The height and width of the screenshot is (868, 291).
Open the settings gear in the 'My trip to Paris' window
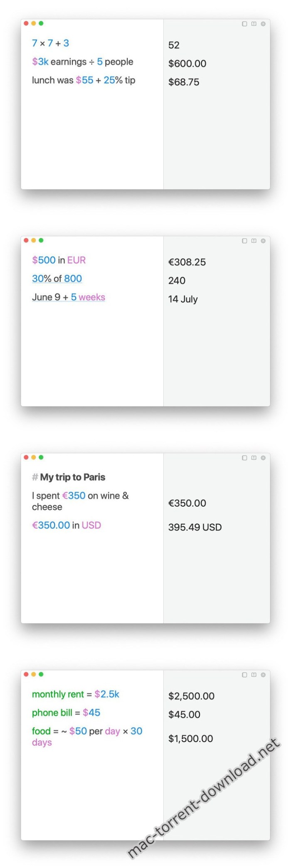coord(263,458)
